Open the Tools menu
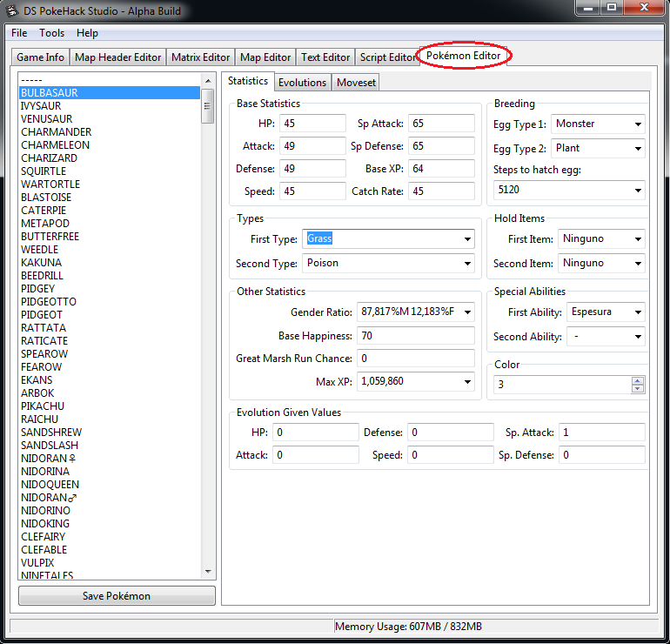Screen dimensions: 670x644 pos(51,33)
